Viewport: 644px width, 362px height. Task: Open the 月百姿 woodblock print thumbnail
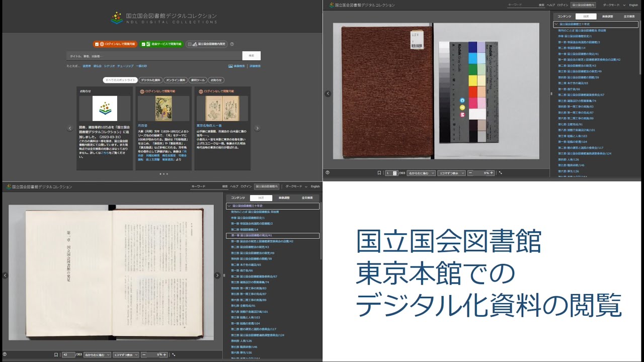point(164,109)
